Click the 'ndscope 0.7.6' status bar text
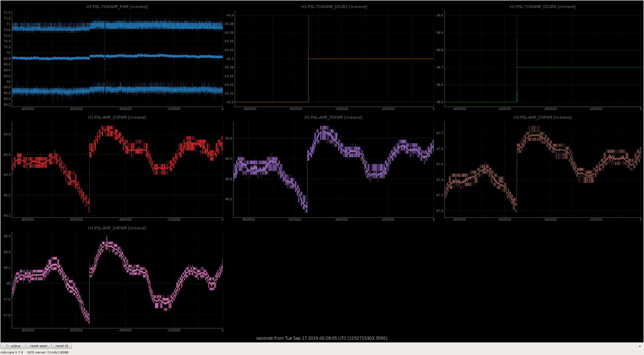The image size is (644, 355). pyautogui.click(x=12, y=352)
